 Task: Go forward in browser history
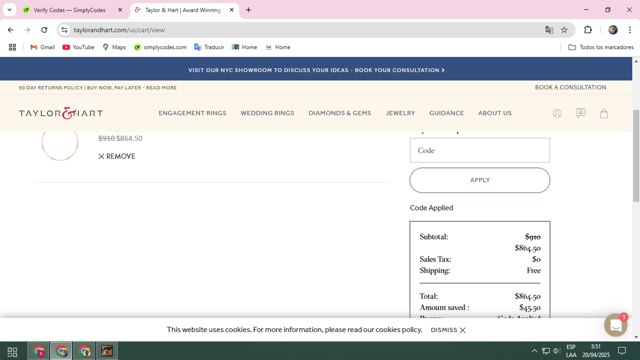pyautogui.click(x=27, y=30)
